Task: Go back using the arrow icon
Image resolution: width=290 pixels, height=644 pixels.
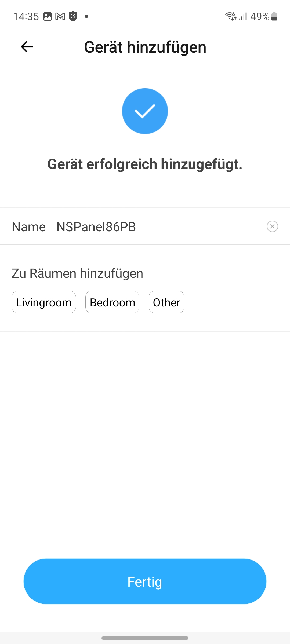Action: coord(27,47)
